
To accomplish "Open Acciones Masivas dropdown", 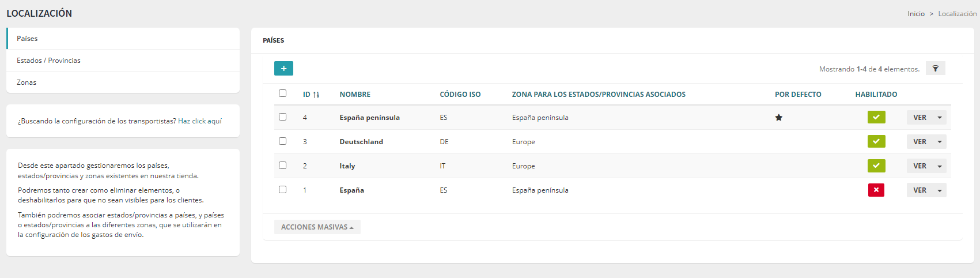I will click(317, 227).
